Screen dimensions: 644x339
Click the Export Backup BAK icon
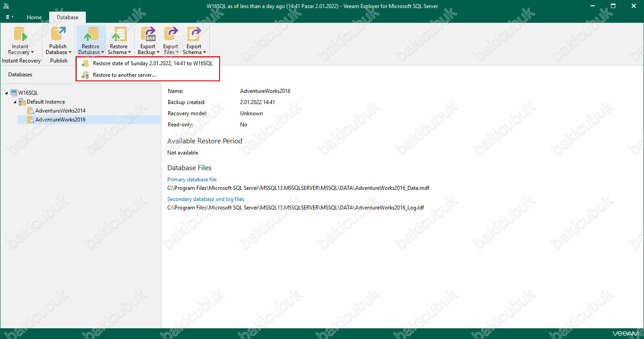148,34
